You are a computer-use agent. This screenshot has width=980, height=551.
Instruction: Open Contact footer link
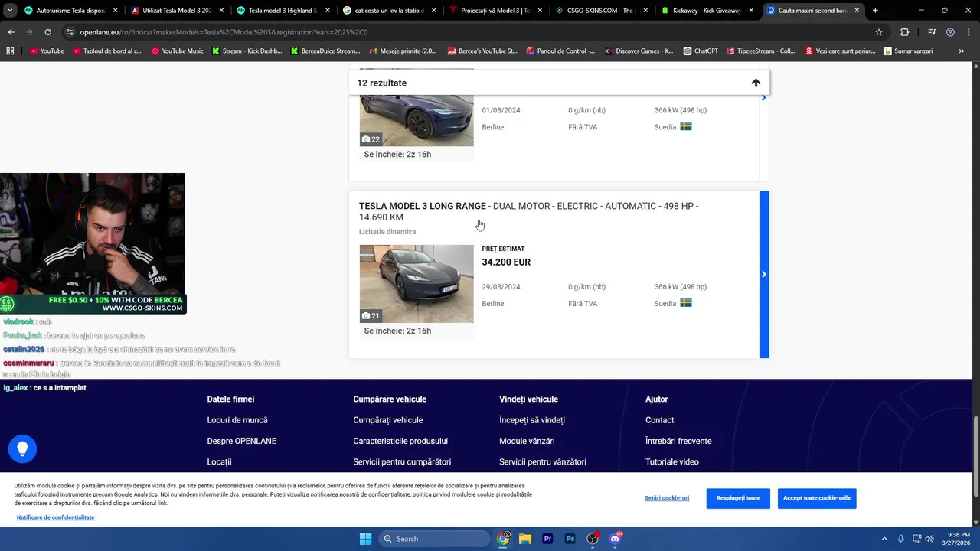point(659,420)
